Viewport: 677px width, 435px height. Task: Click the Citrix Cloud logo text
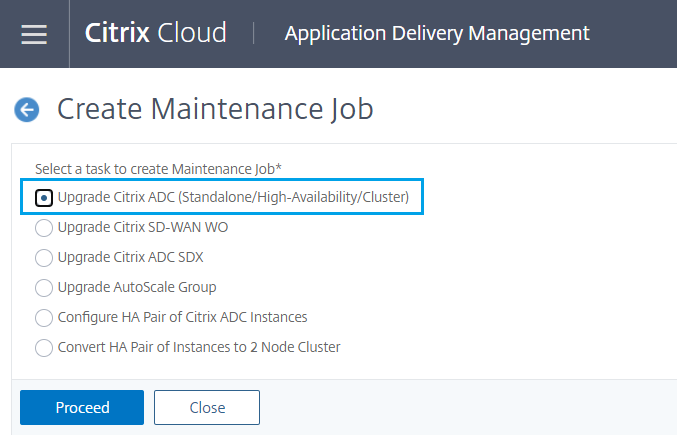(155, 33)
